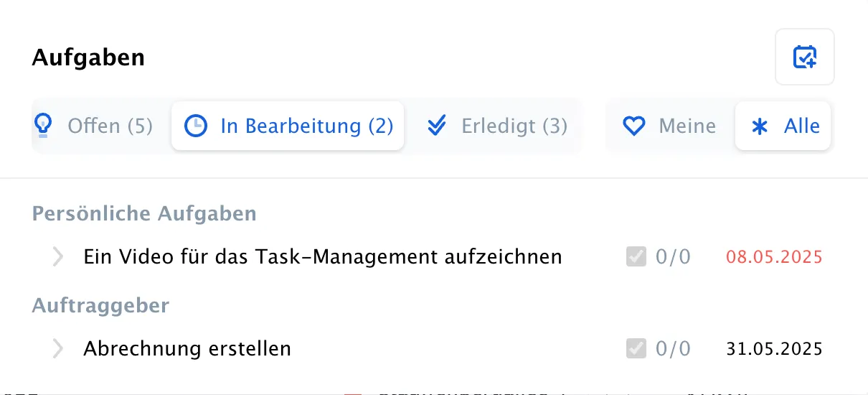Click the lightbulb icon beside Offen

click(44, 126)
